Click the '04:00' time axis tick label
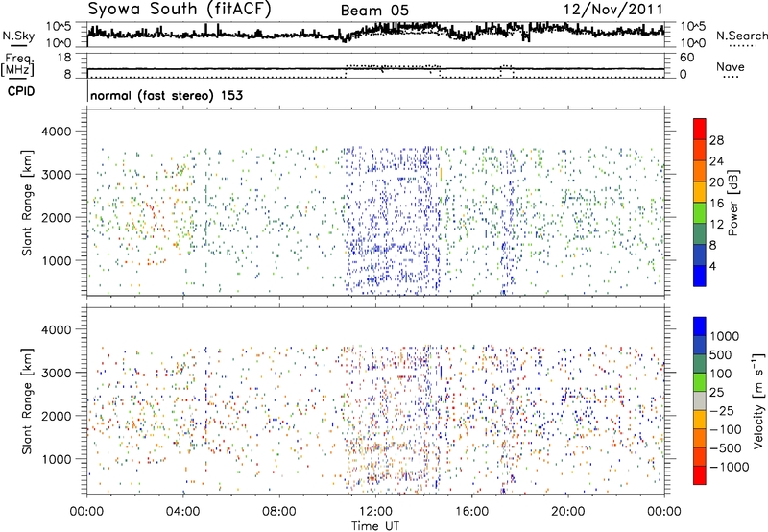This screenshot has height=532, width=768. (x=182, y=512)
